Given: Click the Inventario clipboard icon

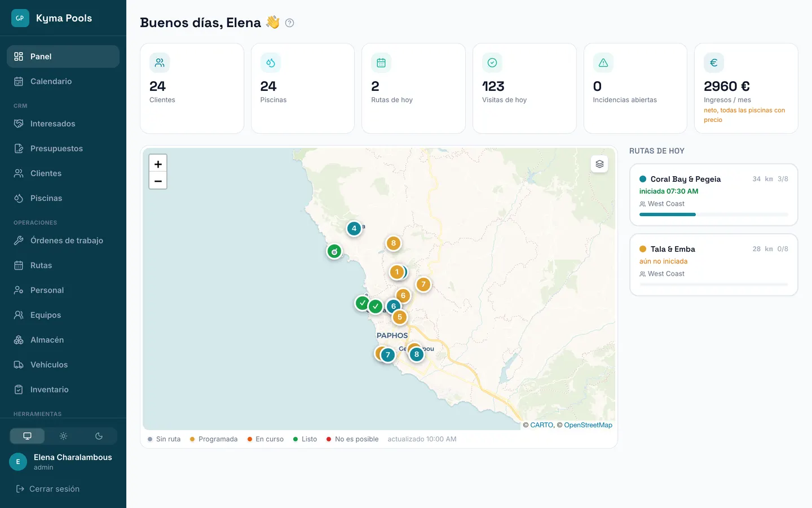Looking at the screenshot, I should [x=19, y=389].
